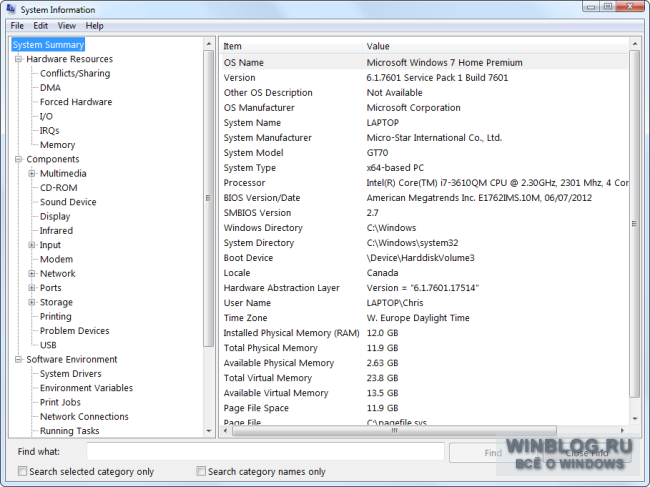
Task: Select the System Model row
Action: click(424, 153)
